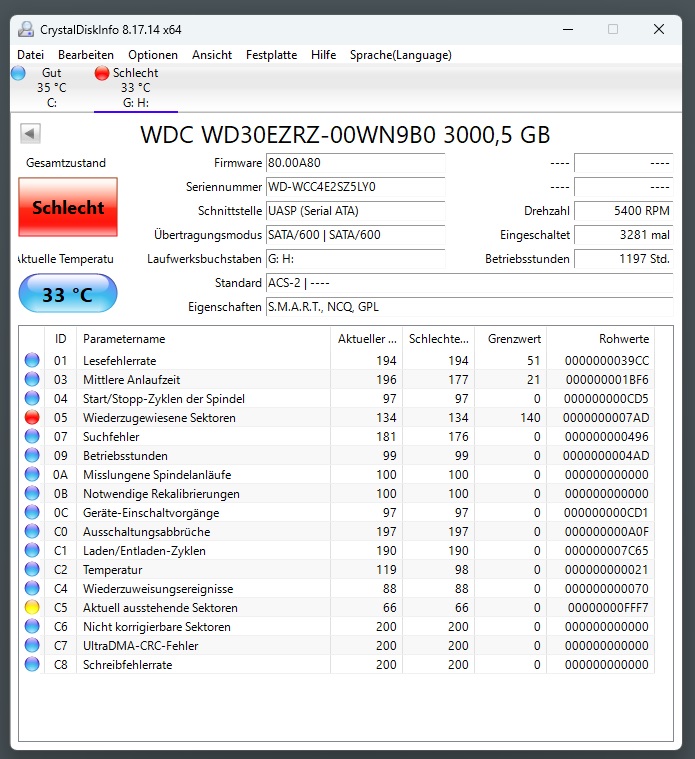This screenshot has height=759, width=695.
Task: Switch to the Gut 35 °C drive tab
Action: tap(52, 88)
